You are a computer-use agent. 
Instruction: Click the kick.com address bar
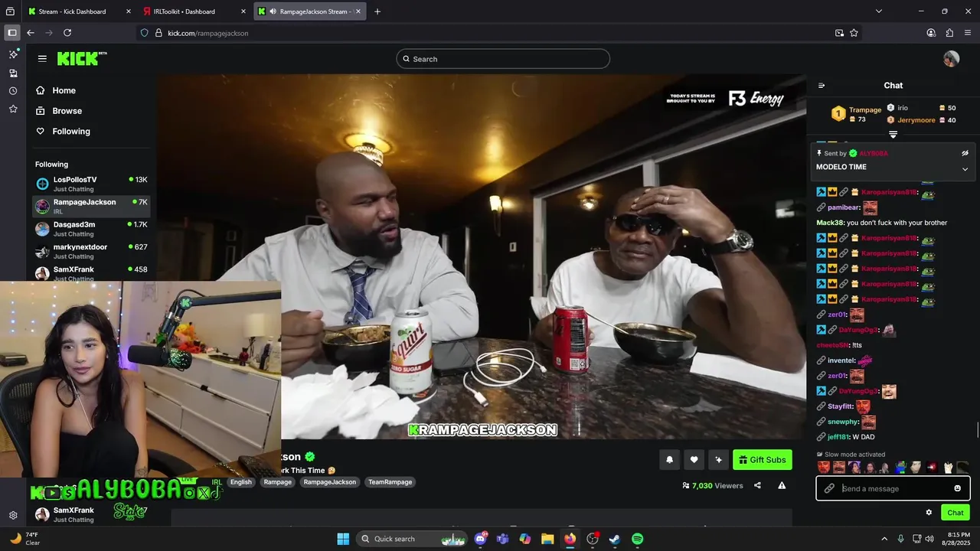click(490, 33)
